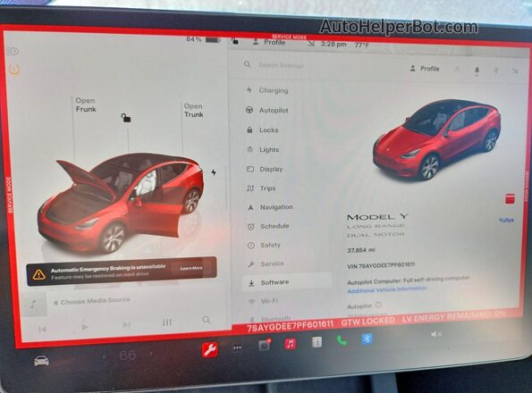Open charge port via lightning bolt icon
This screenshot has width=532, height=393.
[214, 172]
